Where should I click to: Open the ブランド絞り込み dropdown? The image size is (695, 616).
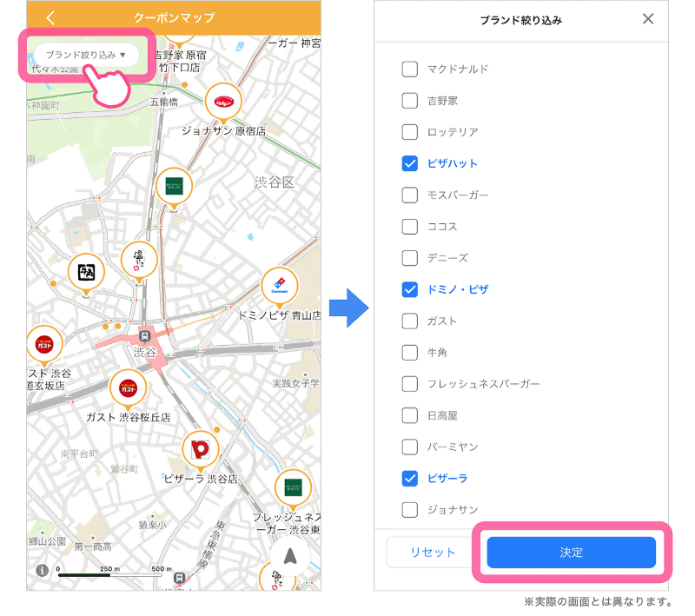point(86,55)
